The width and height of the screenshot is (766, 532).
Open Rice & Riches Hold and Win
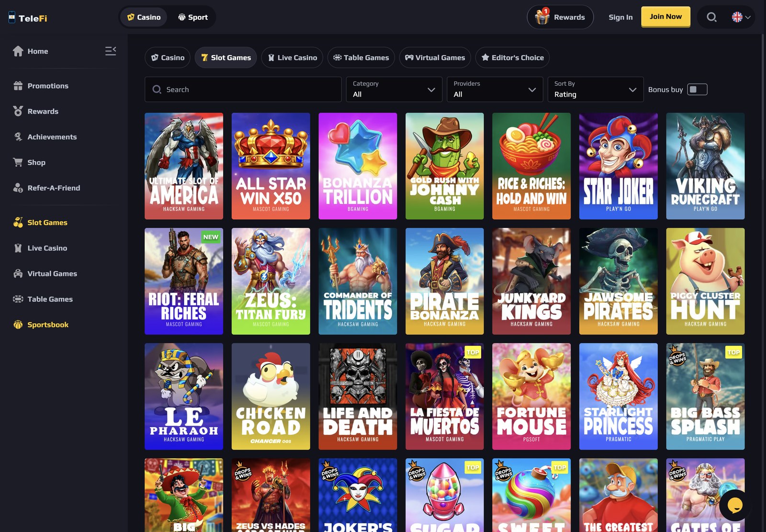[531, 166]
